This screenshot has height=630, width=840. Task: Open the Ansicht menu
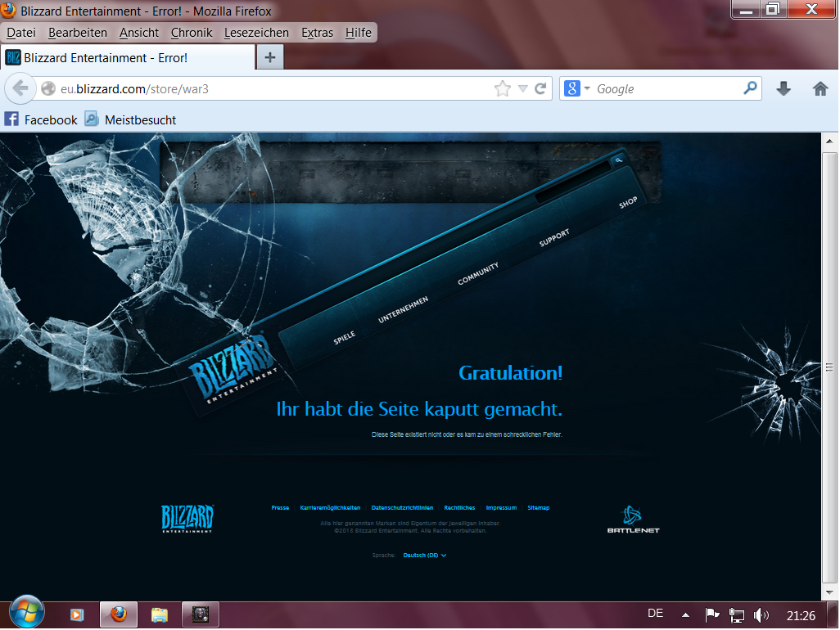pos(138,33)
